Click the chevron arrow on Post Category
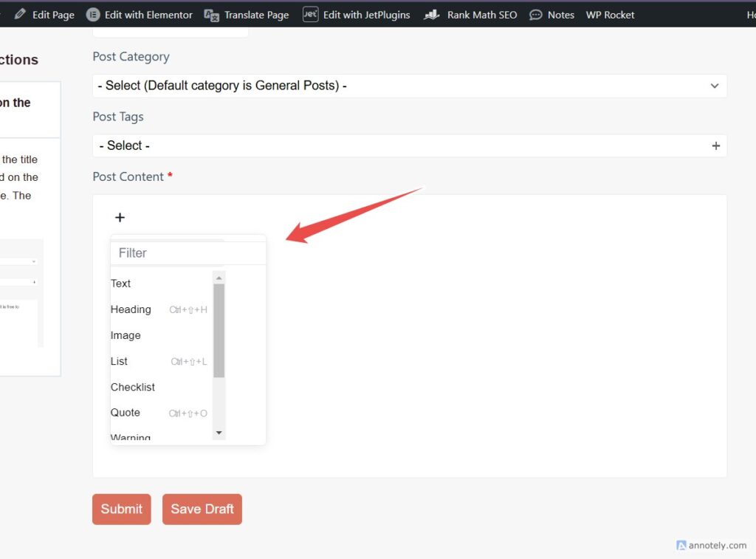 715,86
